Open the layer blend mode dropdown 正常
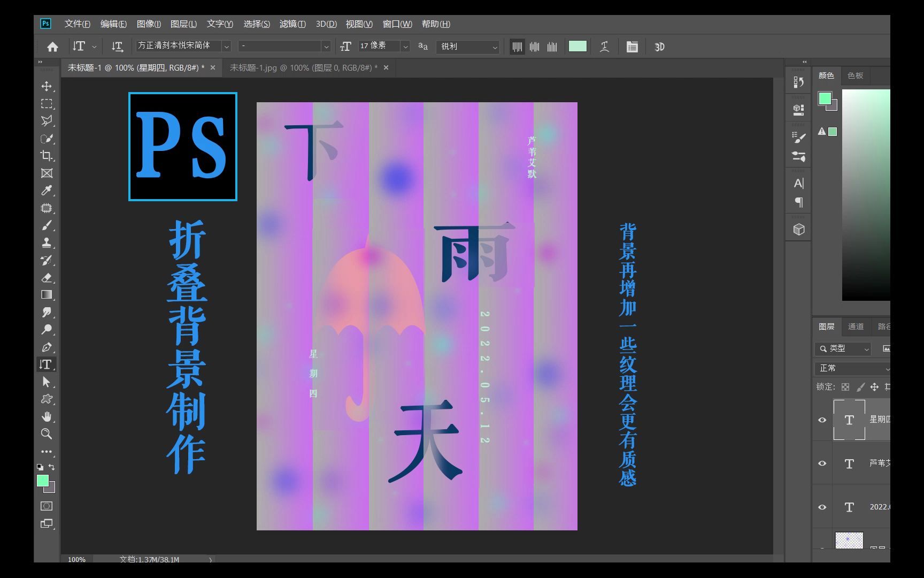The height and width of the screenshot is (578, 924). [853, 368]
